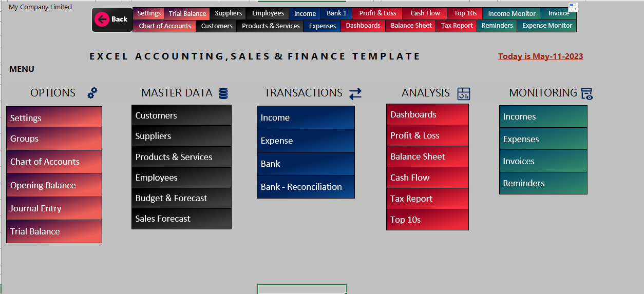Click the monitor-eye icon beside MONITORING heading
Viewport: 644px width, 294px height.
587,93
